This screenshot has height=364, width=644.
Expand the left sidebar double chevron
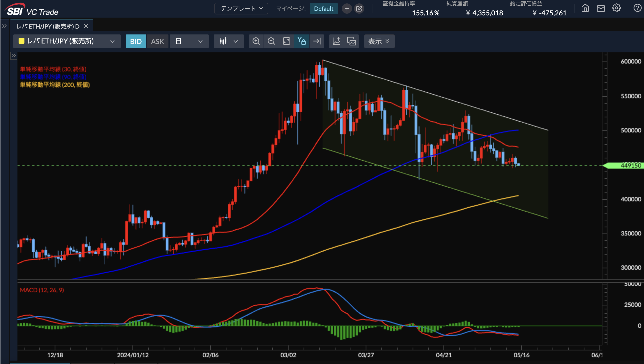[4, 25]
